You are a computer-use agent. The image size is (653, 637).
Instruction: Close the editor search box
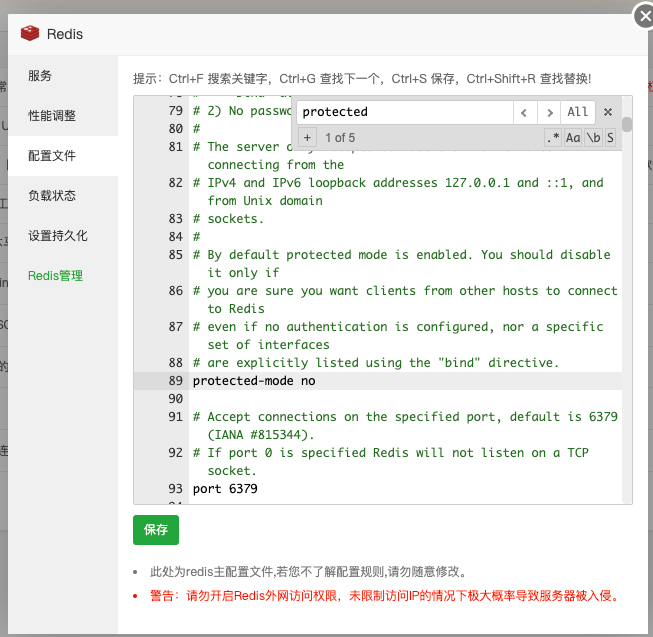coord(608,112)
